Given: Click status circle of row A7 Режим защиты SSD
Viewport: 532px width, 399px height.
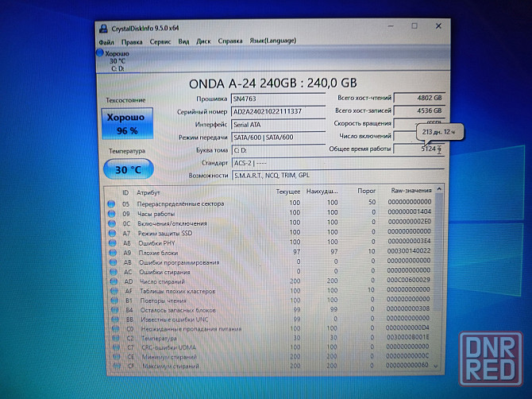Looking at the screenshot, I should [x=112, y=234].
